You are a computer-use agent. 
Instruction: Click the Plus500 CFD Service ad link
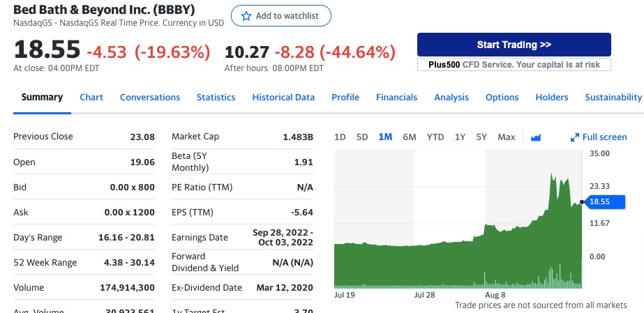click(514, 64)
